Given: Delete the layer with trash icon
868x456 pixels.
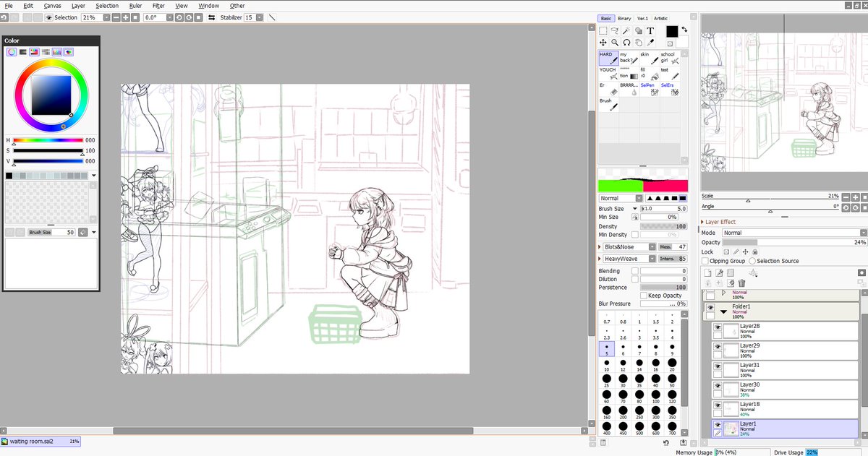Looking at the screenshot, I should 741,283.
